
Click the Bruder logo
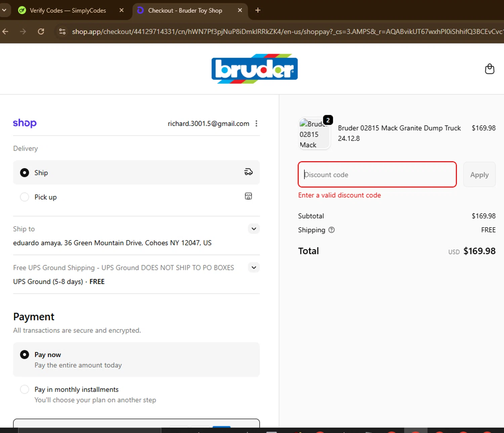(x=254, y=69)
